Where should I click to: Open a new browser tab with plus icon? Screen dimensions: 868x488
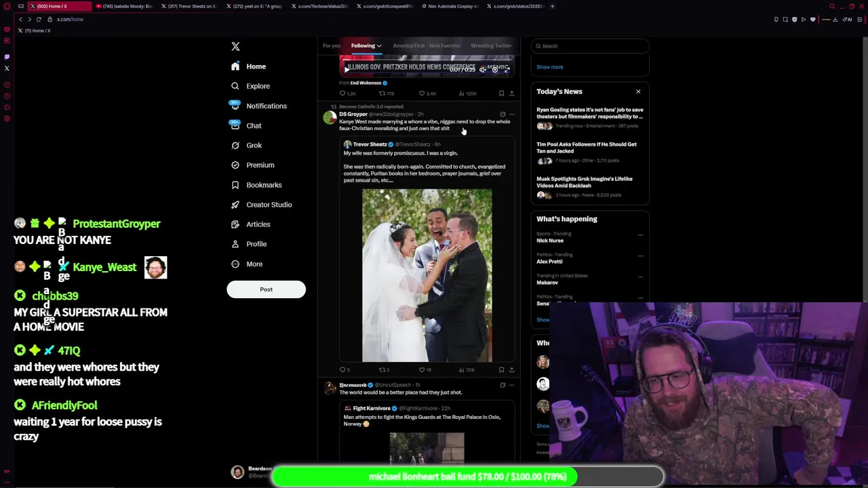coord(552,6)
